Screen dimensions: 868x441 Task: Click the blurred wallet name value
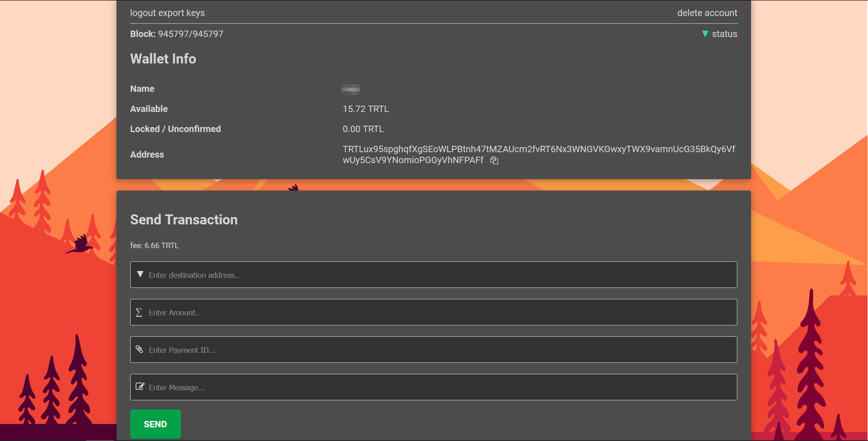(350, 89)
